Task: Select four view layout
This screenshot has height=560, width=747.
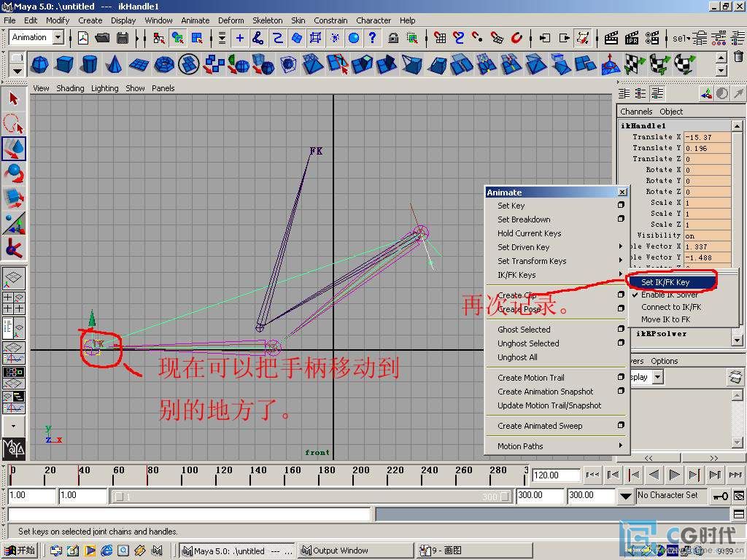Action: click(13, 303)
